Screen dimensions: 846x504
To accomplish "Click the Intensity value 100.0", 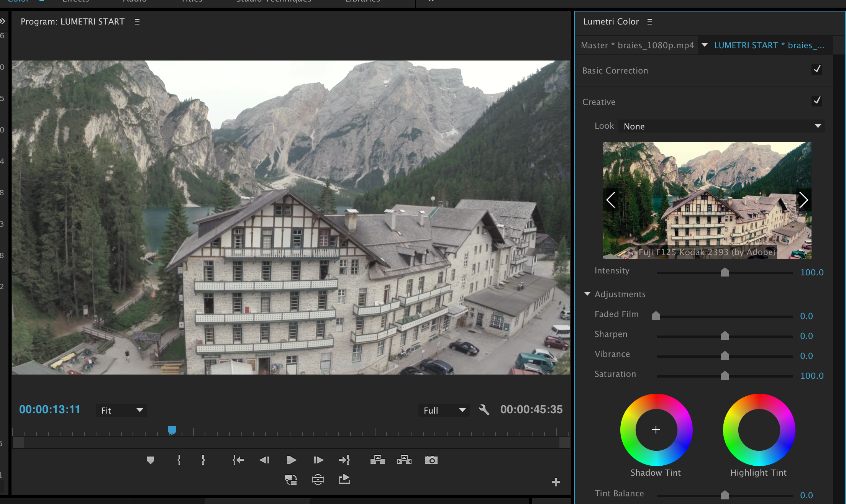I will coord(812,272).
